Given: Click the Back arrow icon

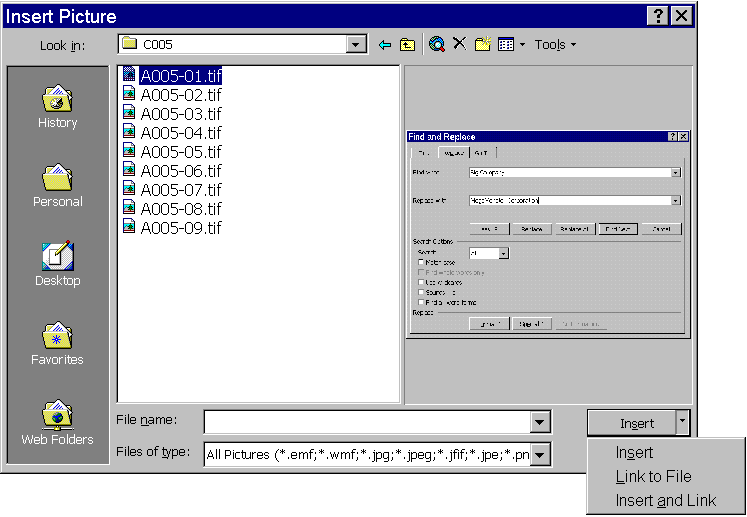Looking at the screenshot, I should coord(385,45).
